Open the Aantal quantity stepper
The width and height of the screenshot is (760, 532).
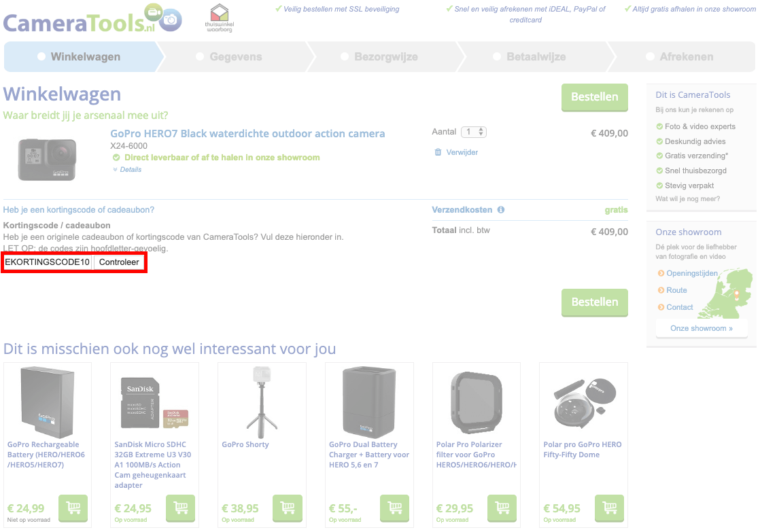pyautogui.click(x=474, y=132)
